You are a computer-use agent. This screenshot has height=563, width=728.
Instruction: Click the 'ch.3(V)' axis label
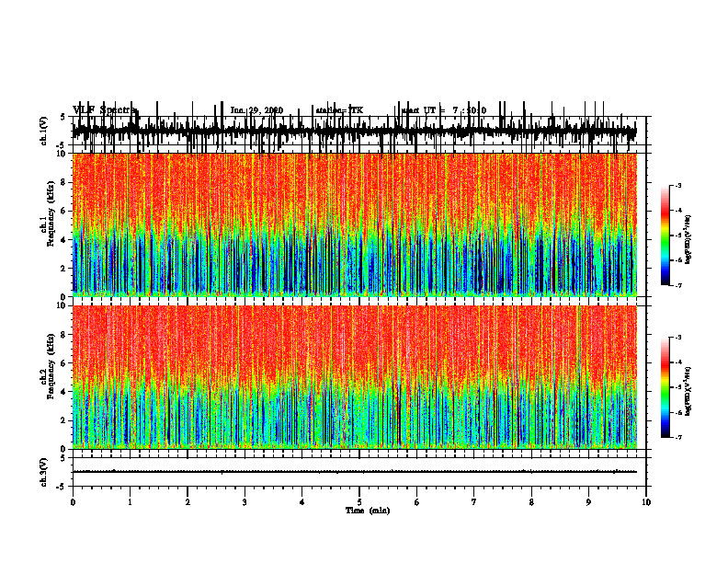pos(44,473)
